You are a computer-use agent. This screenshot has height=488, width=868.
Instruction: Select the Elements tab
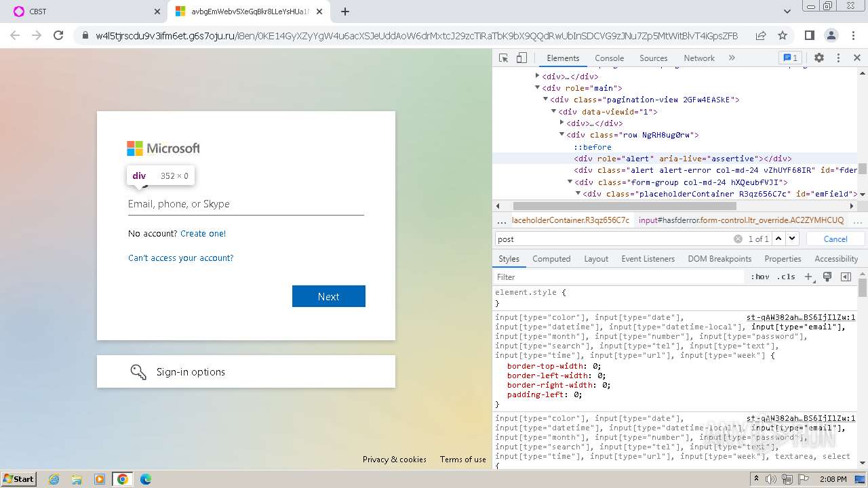563,58
